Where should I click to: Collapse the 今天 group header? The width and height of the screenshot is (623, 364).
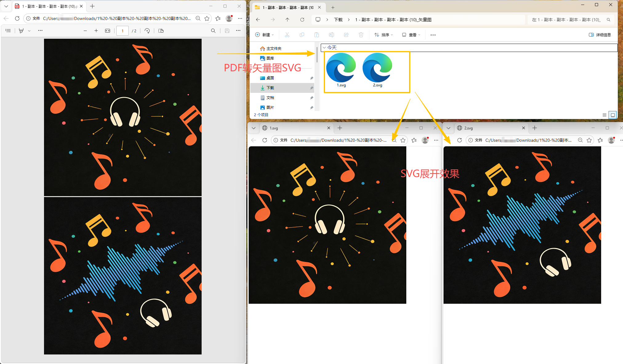point(324,48)
